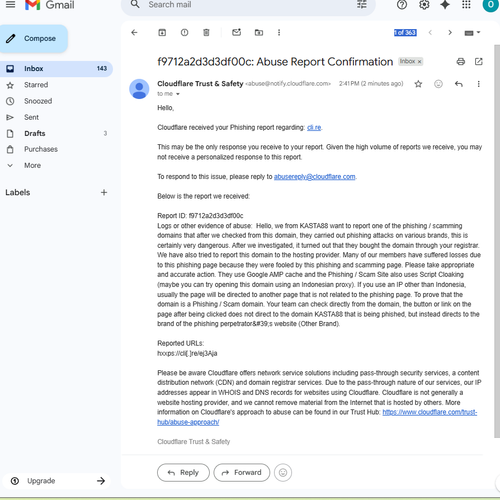Viewport: 500px width, 500px height.
Task: Click the Forward button below the email
Action: (x=242, y=472)
